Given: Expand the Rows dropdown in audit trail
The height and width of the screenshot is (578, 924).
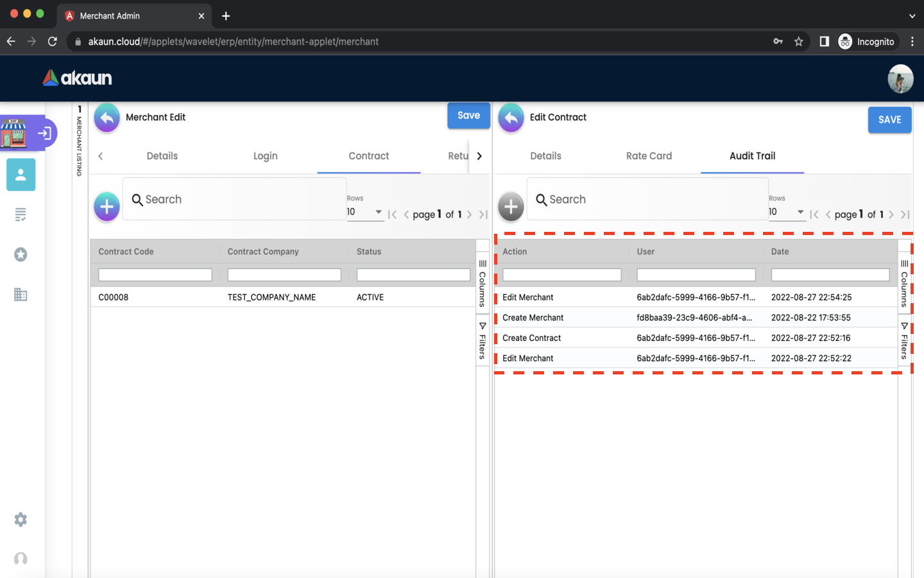Looking at the screenshot, I should coord(787,212).
